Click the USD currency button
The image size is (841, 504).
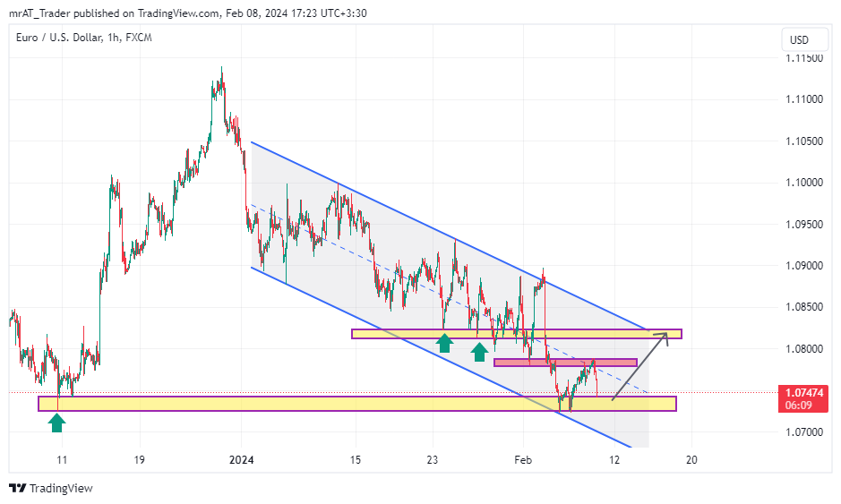coord(804,40)
